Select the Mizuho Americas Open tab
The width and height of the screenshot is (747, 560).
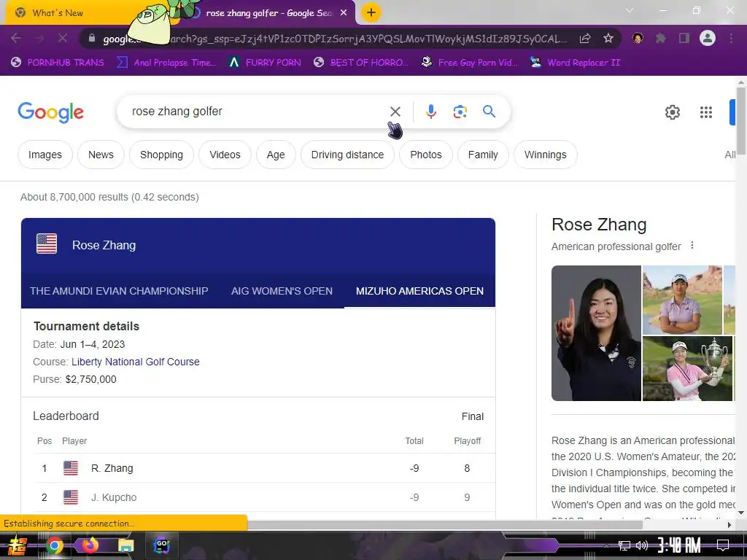(419, 291)
